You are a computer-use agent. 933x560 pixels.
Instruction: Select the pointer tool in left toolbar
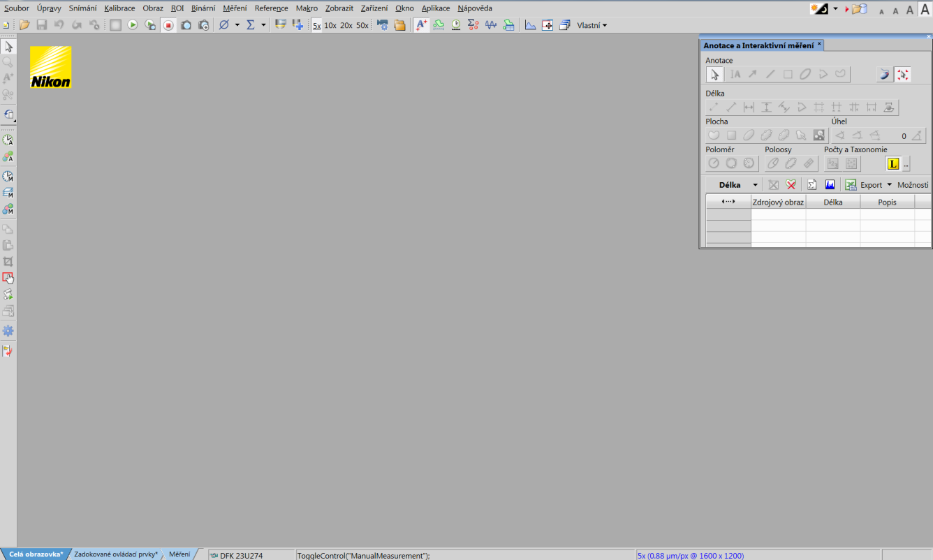pyautogui.click(x=8, y=47)
